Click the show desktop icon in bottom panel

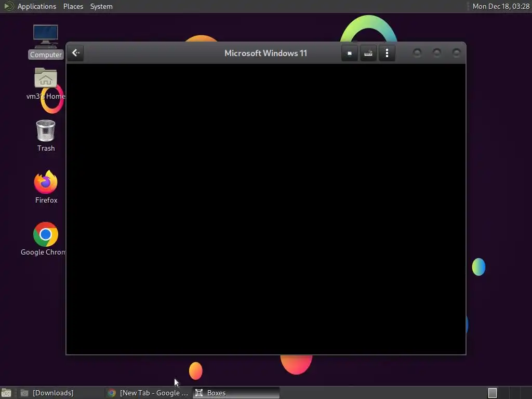click(6, 393)
